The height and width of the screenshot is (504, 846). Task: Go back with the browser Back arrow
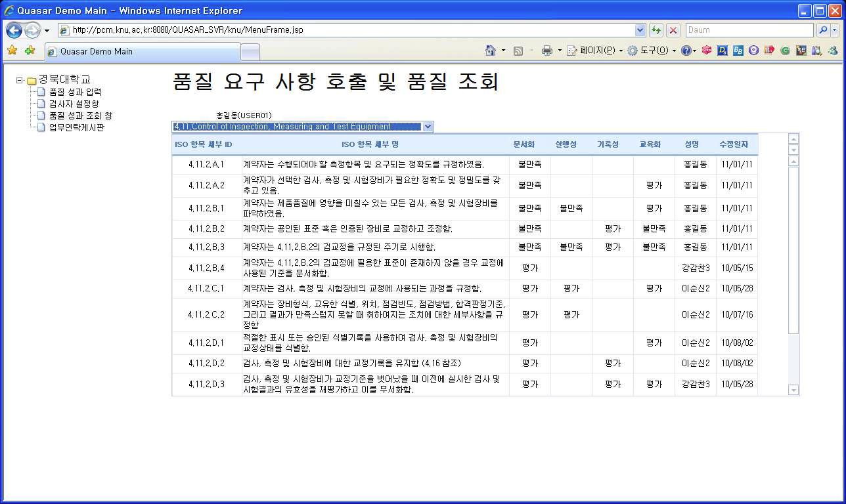(x=14, y=30)
